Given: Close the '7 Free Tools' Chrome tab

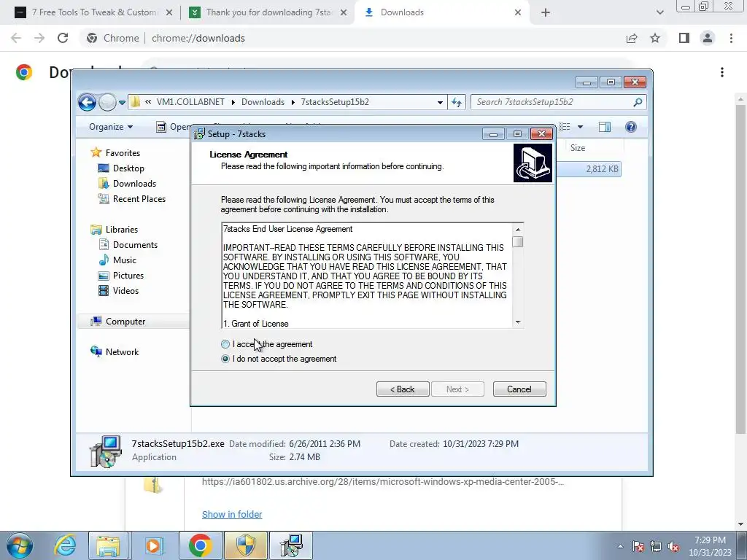Looking at the screenshot, I should [169, 13].
